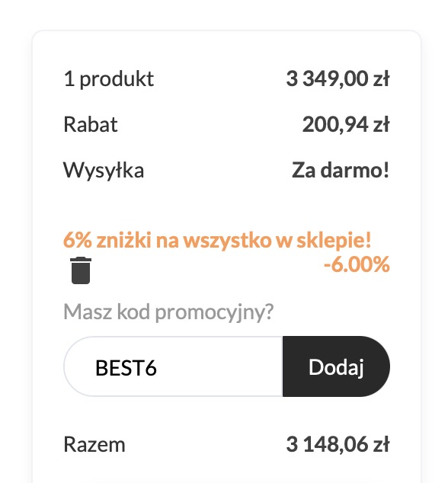Apply the promo code with Dodaj
Screen dimensions: 448x483
[336, 366]
